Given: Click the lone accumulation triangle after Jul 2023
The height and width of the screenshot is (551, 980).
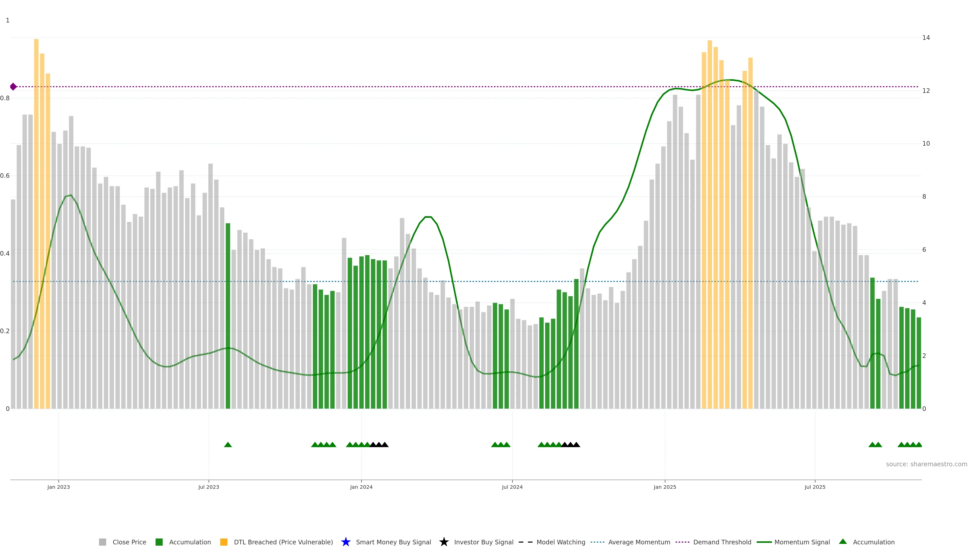Looking at the screenshot, I should 228,445.
